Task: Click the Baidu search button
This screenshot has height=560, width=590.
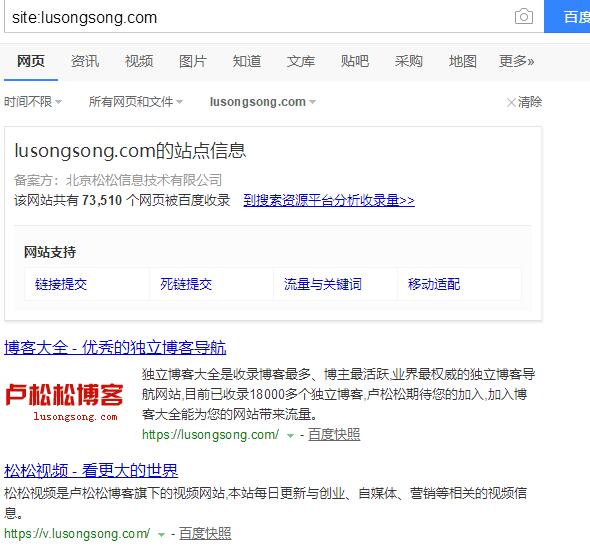Action: (x=567, y=17)
